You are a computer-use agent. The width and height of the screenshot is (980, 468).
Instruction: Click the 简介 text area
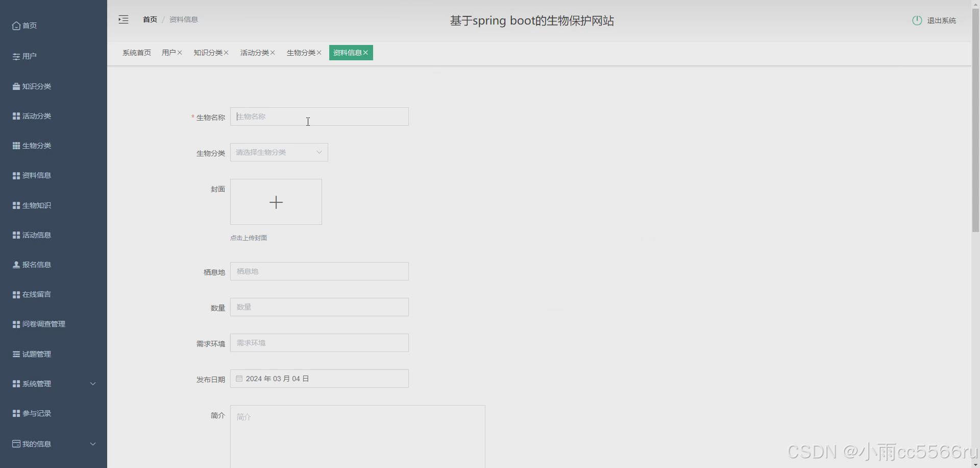tap(358, 437)
